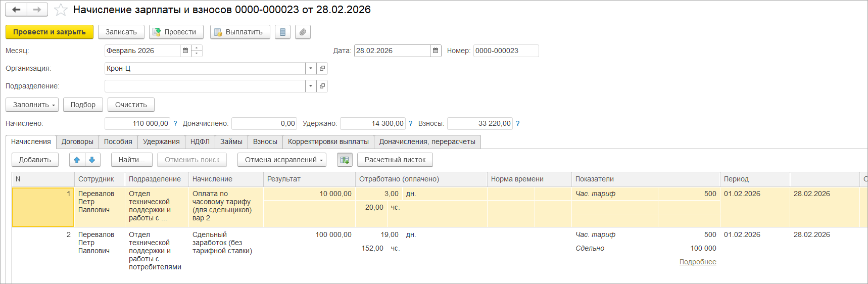868x284 pixels.
Task: Open the document report icon beside Выплатить
Action: pyautogui.click(x=282, y=32)
